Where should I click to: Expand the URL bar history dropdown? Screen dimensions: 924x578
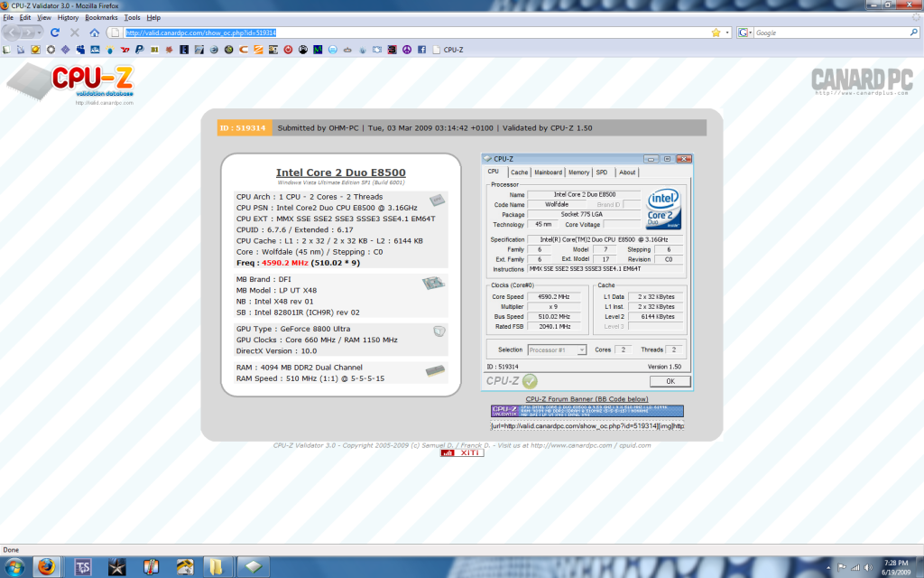[727, 33]
